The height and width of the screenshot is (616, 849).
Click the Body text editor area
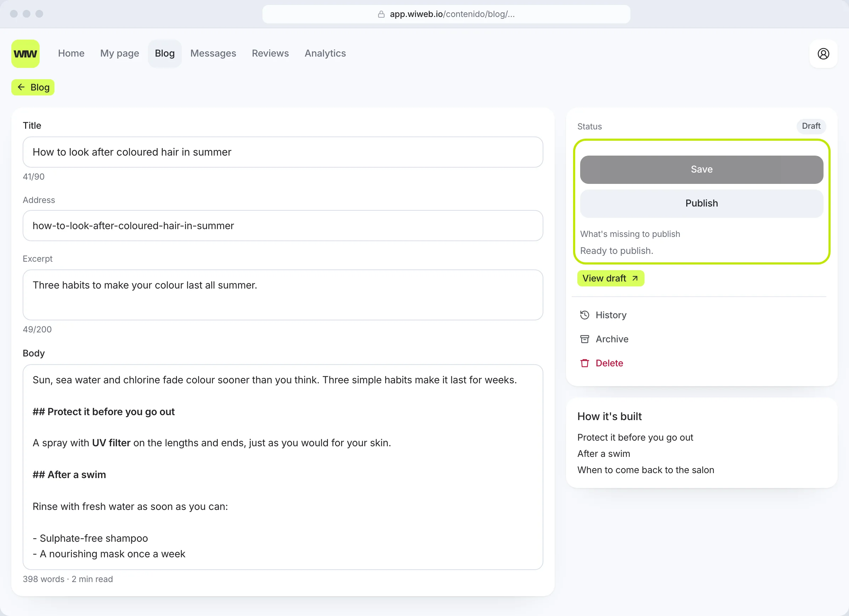283,467
